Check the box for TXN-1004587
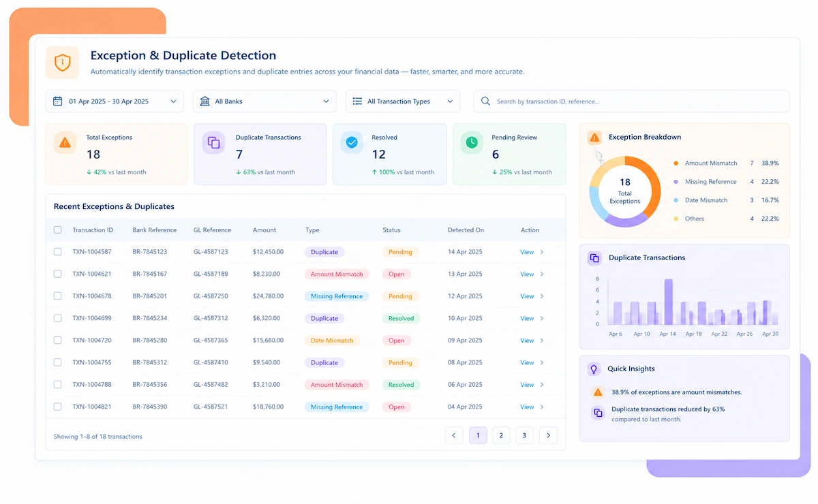Viewport: 818px width, 504px height. (58, 252)
